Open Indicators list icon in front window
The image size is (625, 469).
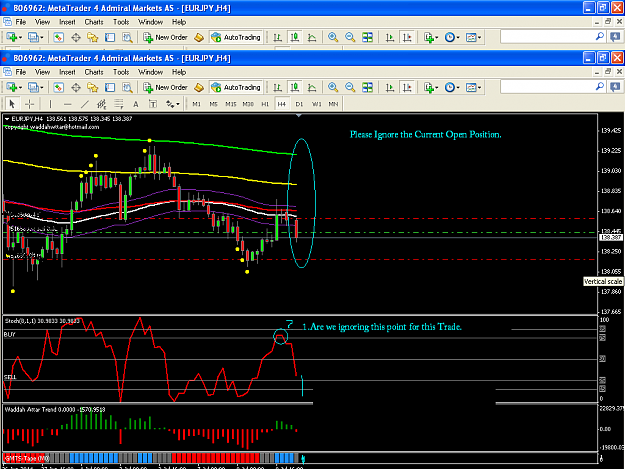(428, 87)
